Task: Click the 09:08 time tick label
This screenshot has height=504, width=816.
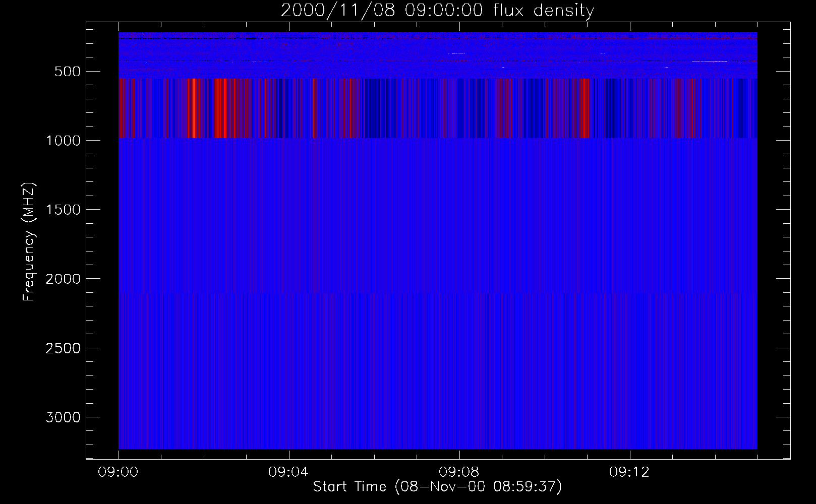Action: [x=459, y=473]
